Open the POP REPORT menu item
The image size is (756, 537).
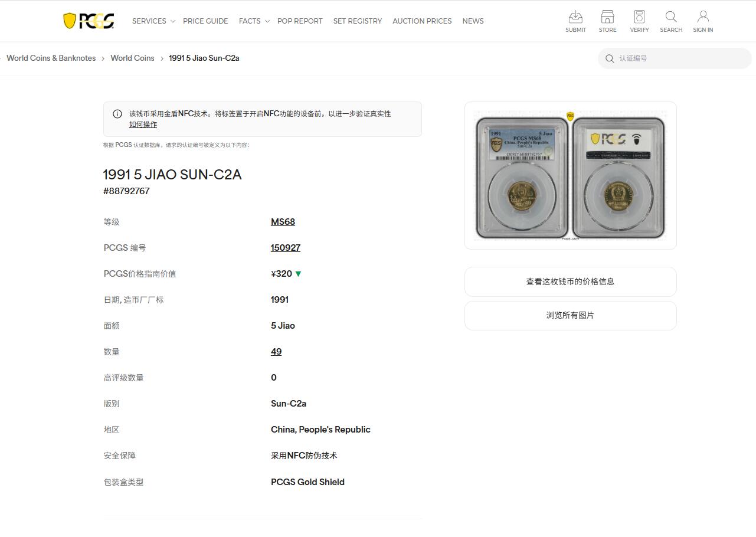tap(300, 21)
